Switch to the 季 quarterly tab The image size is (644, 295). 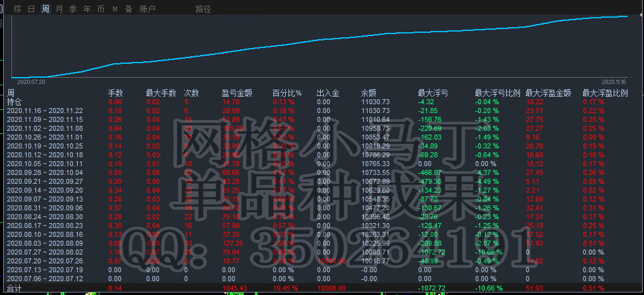[x=73, y=9]
